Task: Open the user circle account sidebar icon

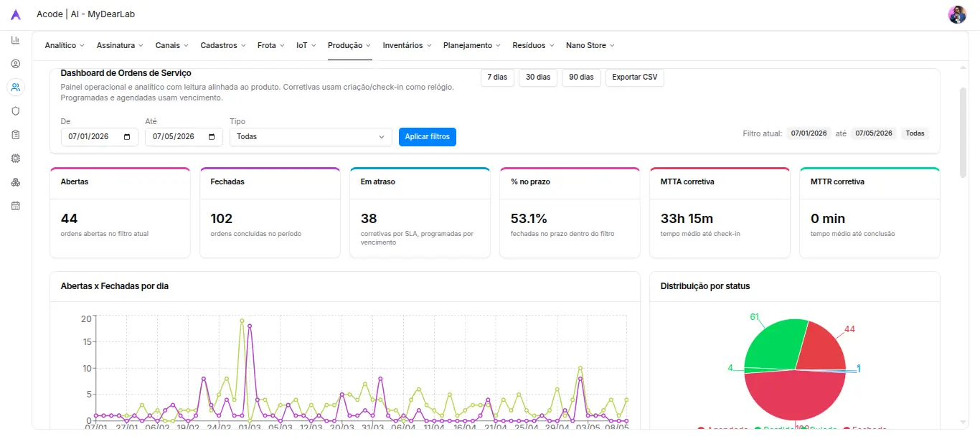Action: (x=16, y=64)
